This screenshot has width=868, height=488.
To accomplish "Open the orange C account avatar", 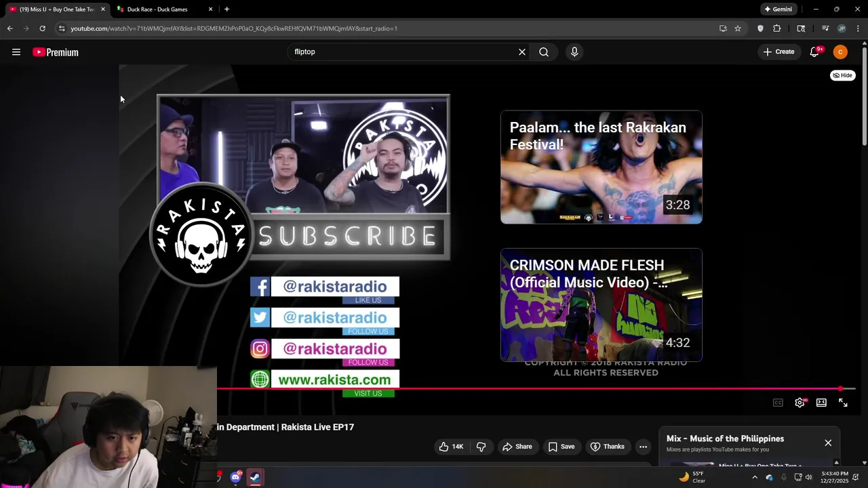I will (x=840, y=52).
